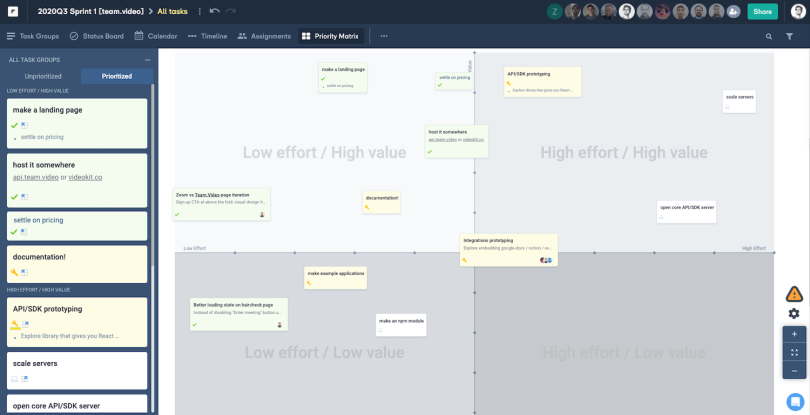
Task: Toggle the check on settle on pricing card
Action: pyautogui.click(x=14, y=232)
